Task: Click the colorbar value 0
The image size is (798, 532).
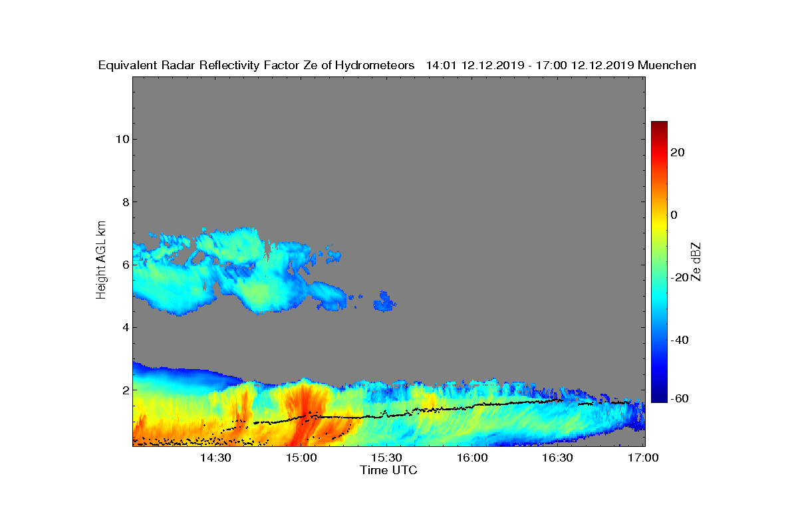Action: [675, 215]
